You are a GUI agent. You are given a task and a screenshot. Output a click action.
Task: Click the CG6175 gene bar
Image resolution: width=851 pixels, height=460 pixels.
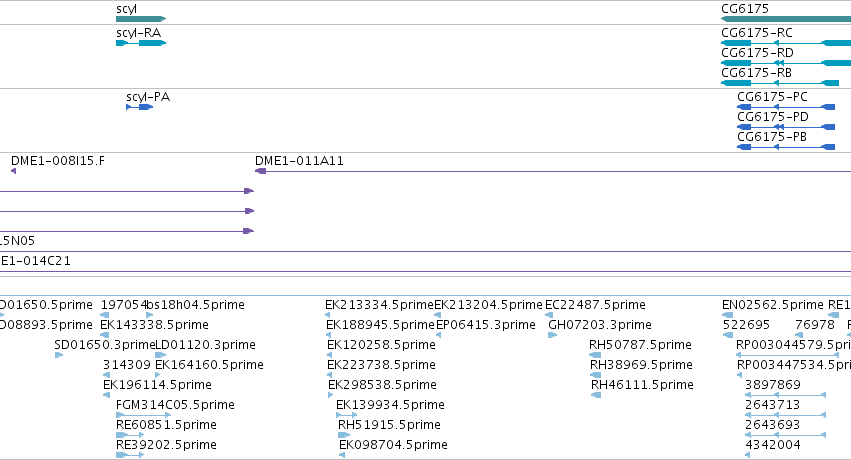coord(786,19)
